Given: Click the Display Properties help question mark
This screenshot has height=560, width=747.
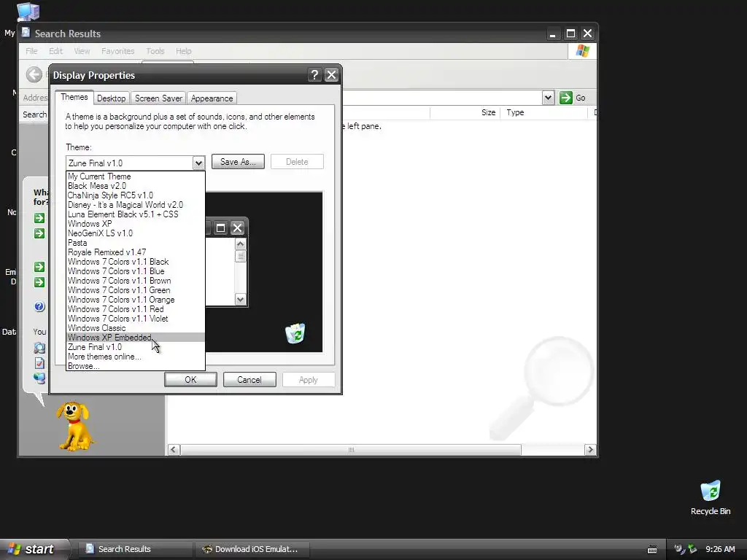Looking at the screenshot, I should point(314,75).
